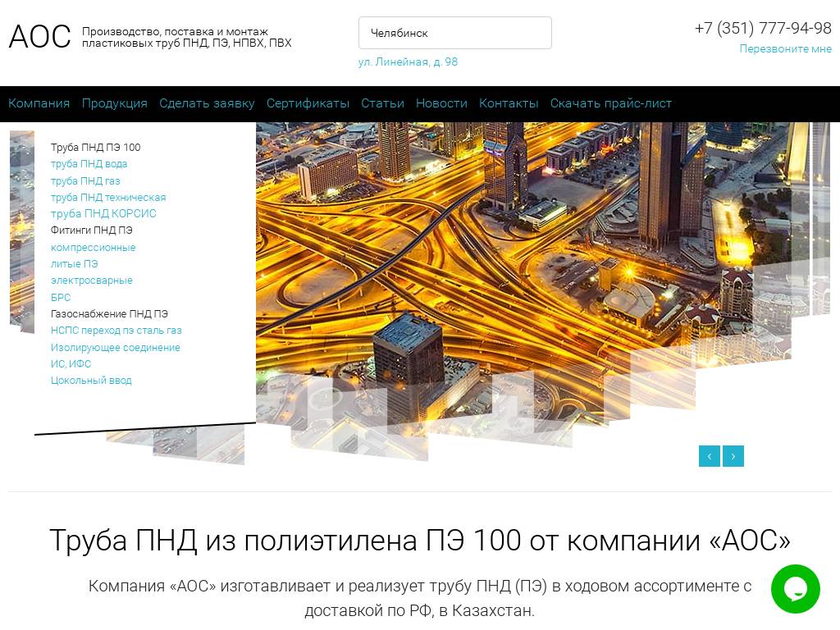Open the Контакты page
The image size is (840, 630).
pyautogui.click(x=508, y=103)
